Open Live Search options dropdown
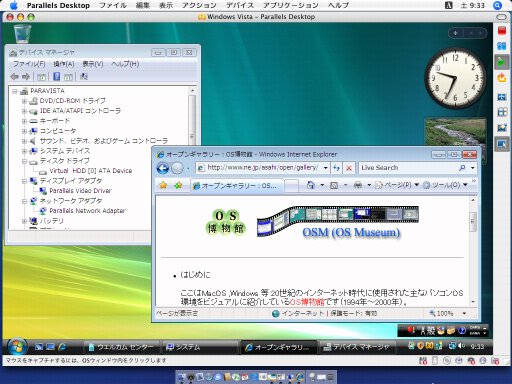The image size is (512, 384). [x=472, y=168]
